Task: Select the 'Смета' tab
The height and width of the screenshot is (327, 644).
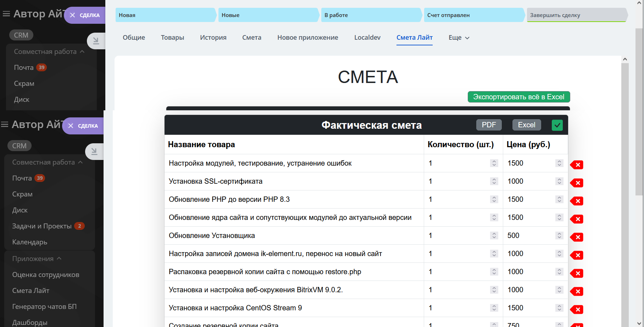Action: (x=252, y=38)
